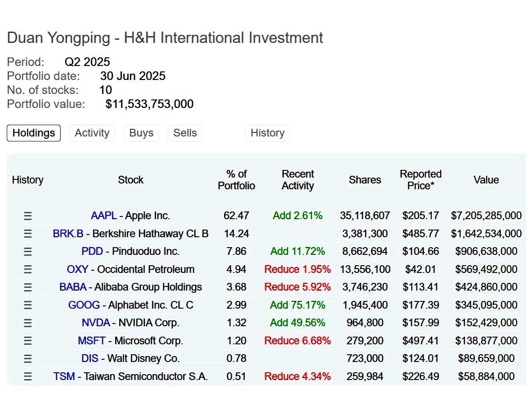Click 'Reduce 1.95%' activity for Occidental
Image resolution: width=532 pixels, height=413 pixels.
point(298,269)
